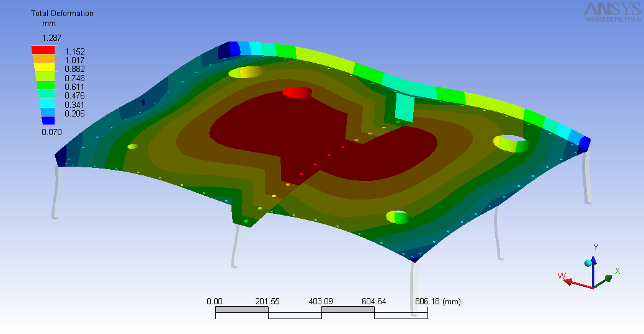Click the cyan isometric sphere on the triad
Viewport: 644px width, 334px height.
588,263
